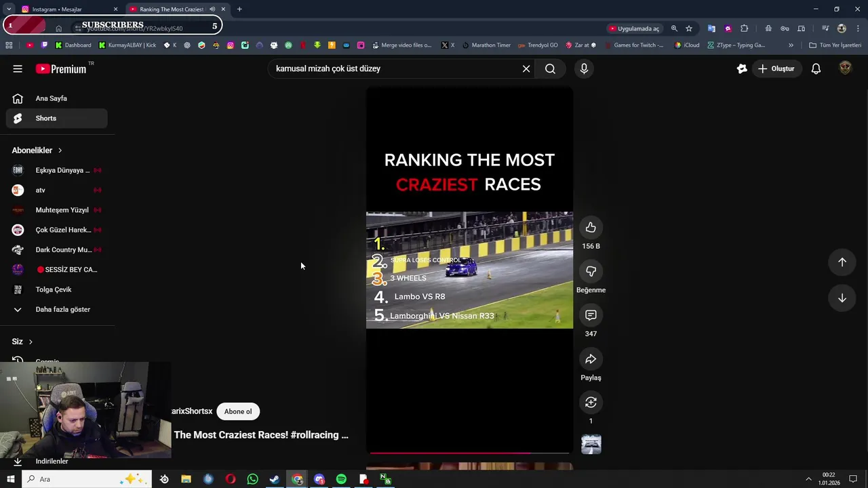The height and width of the screenshot is (488, 868).
Task: Click the search field text 'kamusal mizah çok üst düzey'
Action: tap(328, 68)
